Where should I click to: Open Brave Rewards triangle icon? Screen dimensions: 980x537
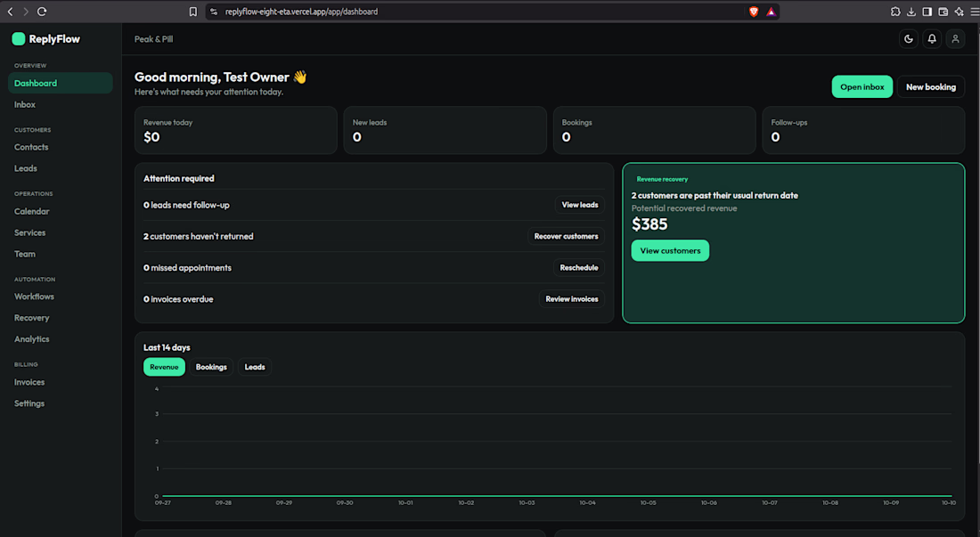771,12
